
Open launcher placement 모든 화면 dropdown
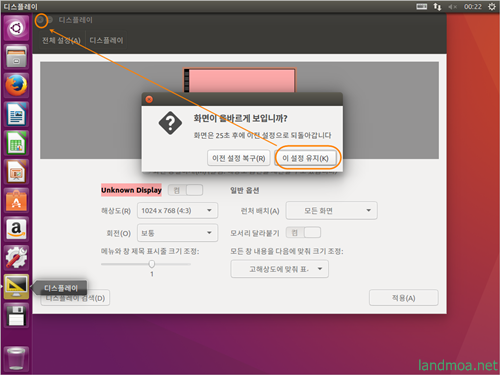coord(331,211)
